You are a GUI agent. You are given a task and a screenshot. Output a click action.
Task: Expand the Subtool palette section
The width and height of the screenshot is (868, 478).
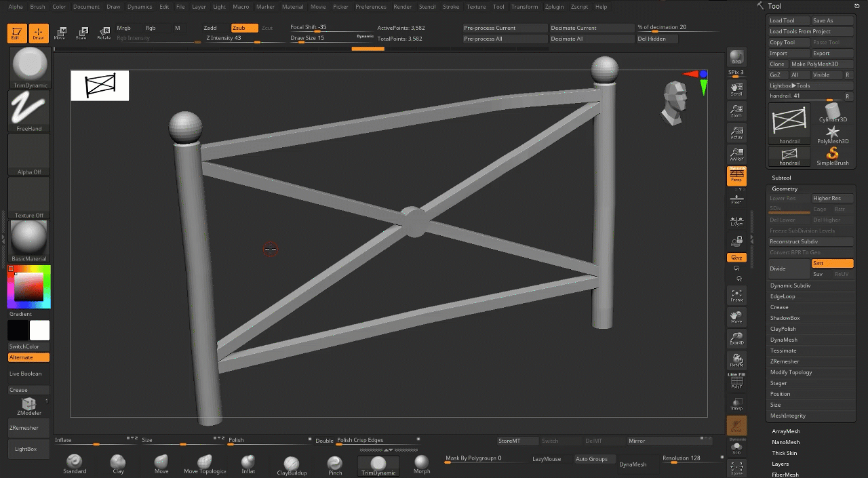[781, 178]
